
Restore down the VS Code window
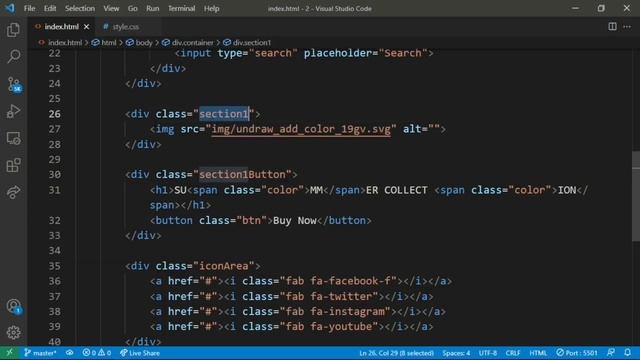coord(601,8)
